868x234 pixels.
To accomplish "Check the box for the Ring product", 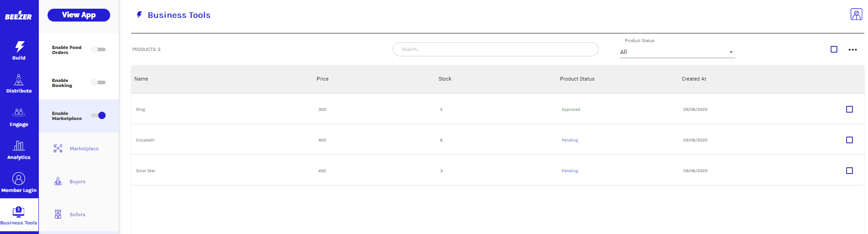I will pos(849,109).
